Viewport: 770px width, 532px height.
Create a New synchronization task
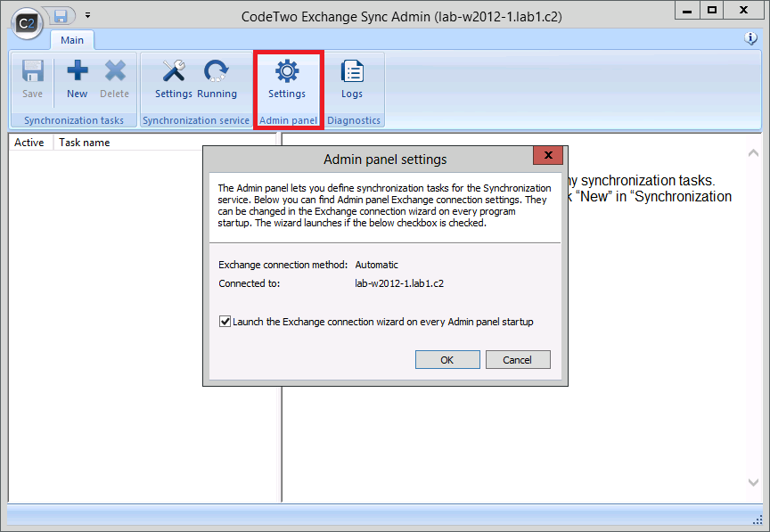tap(78, 79)
